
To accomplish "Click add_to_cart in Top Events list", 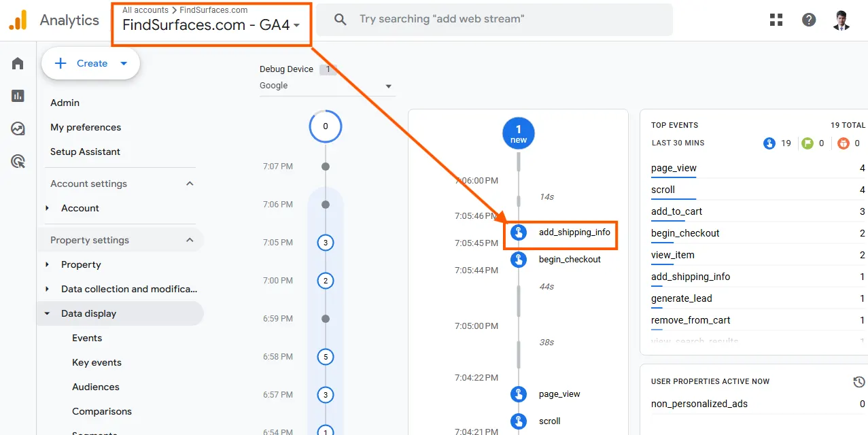I will (x=676, y=211).
